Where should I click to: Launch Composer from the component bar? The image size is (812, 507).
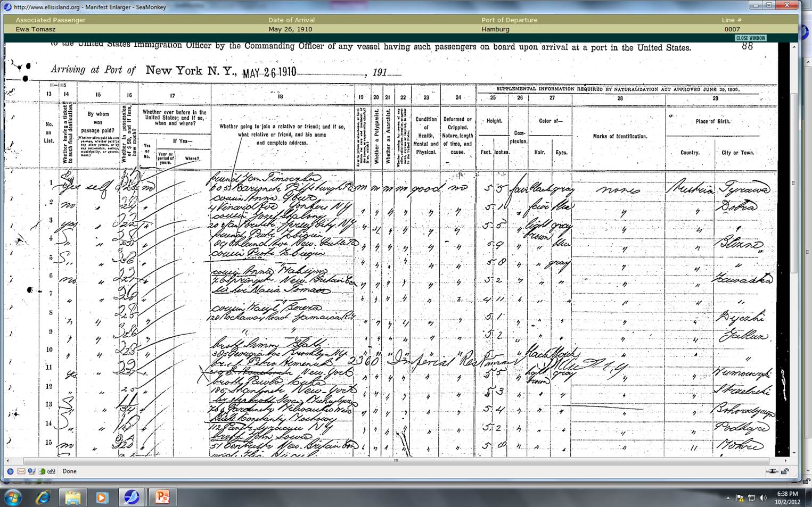[31, 471]
